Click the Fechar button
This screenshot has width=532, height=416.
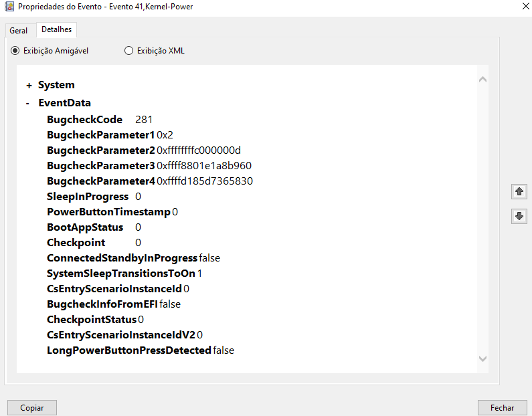[502, 407]
